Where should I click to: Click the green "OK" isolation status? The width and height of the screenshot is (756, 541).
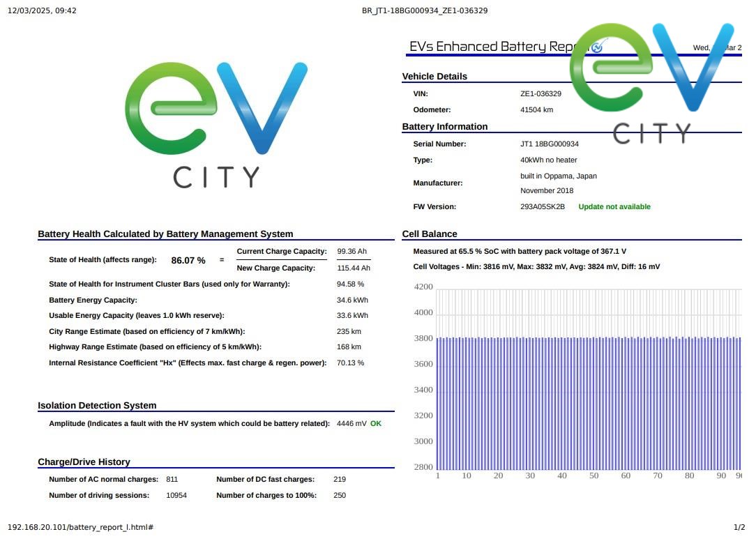pyautogui.click(x=376, y=423)
